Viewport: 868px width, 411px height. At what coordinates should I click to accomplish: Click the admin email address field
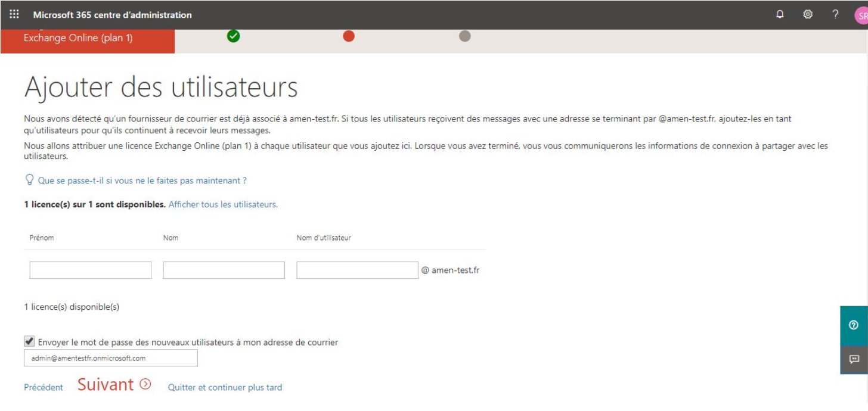111,358
